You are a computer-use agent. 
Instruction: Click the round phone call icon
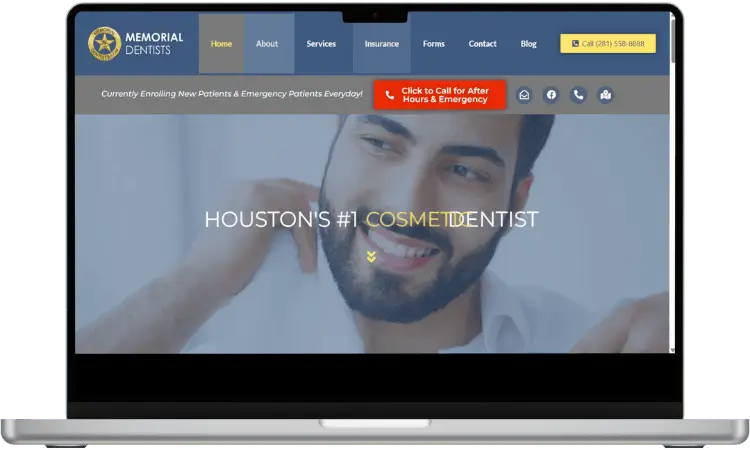(578, 95)
